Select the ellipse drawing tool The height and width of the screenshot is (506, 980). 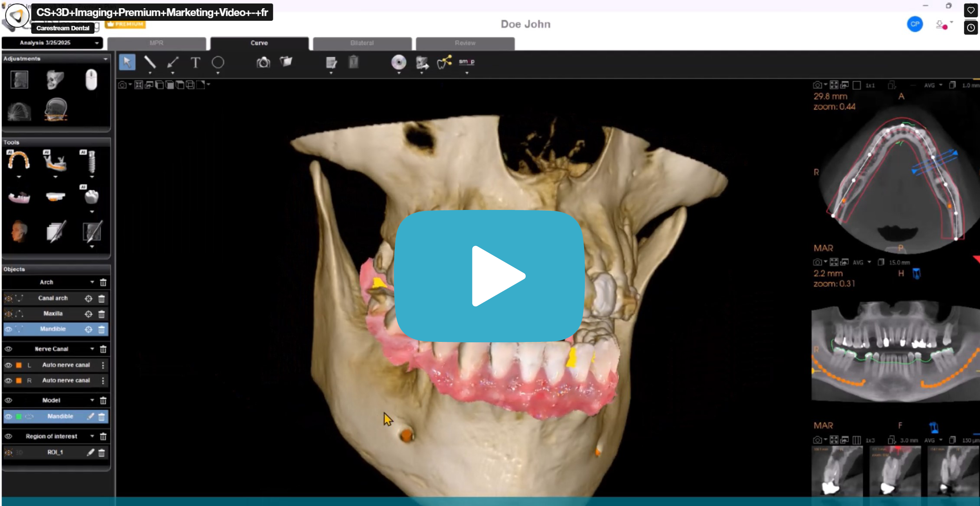218,62
